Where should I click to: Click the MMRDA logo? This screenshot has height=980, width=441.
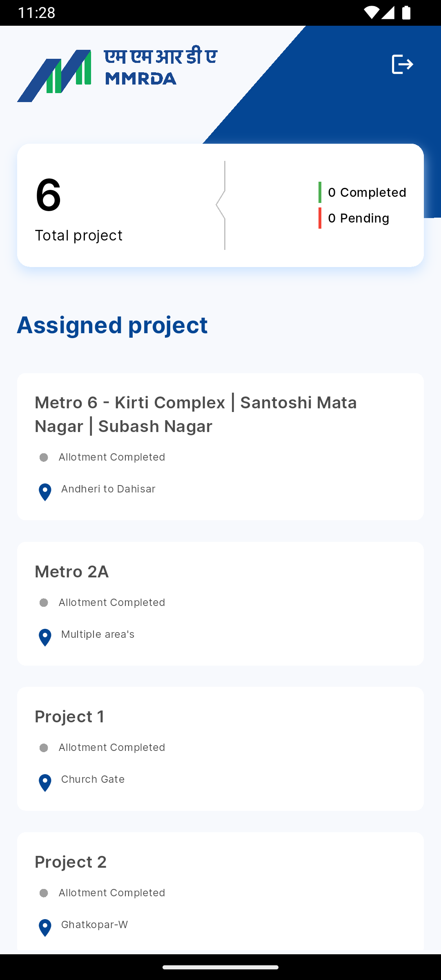[117, 75]
